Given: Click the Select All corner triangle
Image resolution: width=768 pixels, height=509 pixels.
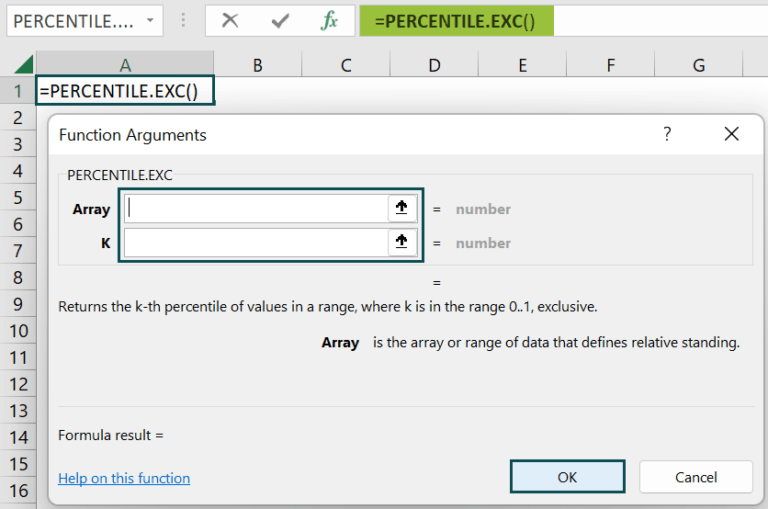Looking at the screenshot, I should tap(22, 64).
